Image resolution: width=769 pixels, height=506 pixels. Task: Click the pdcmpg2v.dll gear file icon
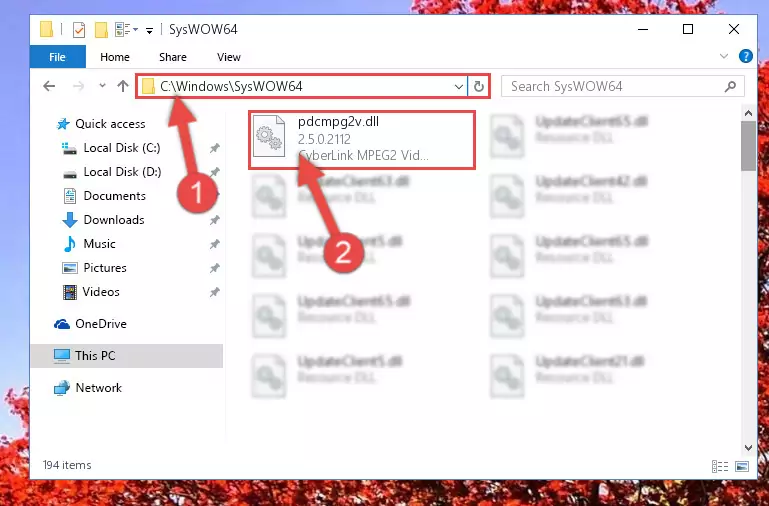269,136
